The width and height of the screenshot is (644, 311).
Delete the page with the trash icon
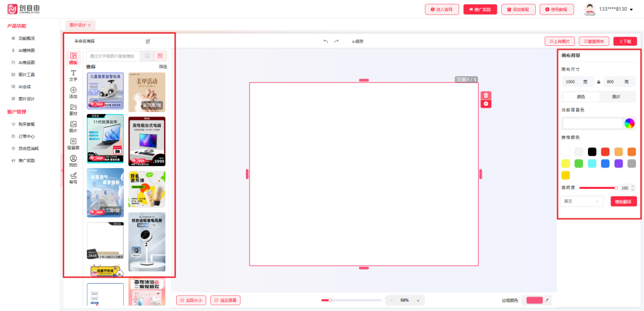(486, 95)
